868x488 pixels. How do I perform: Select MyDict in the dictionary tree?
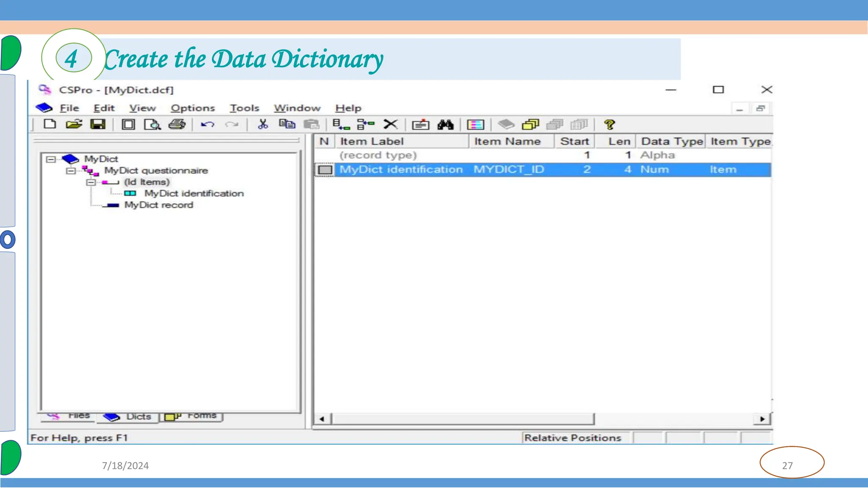click(x=101, y=159)
